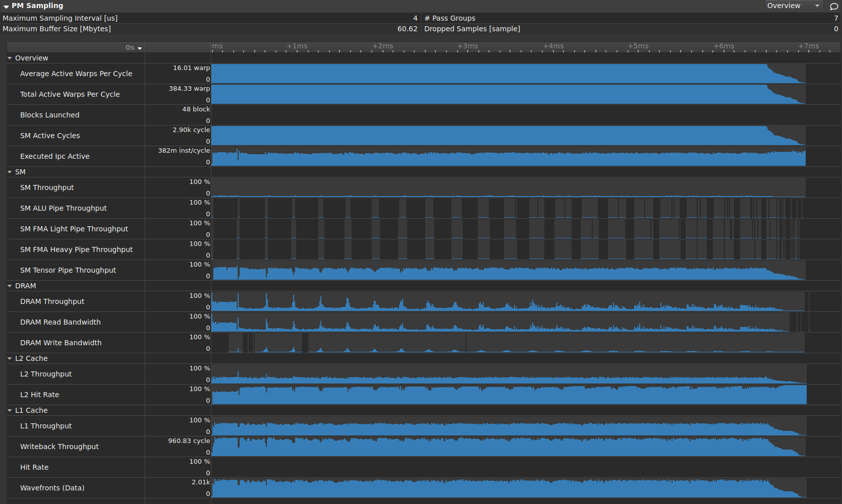Screen dimensions: 842x504
Task: Collapse the L1 Cache section
Action: pos(9,410)
